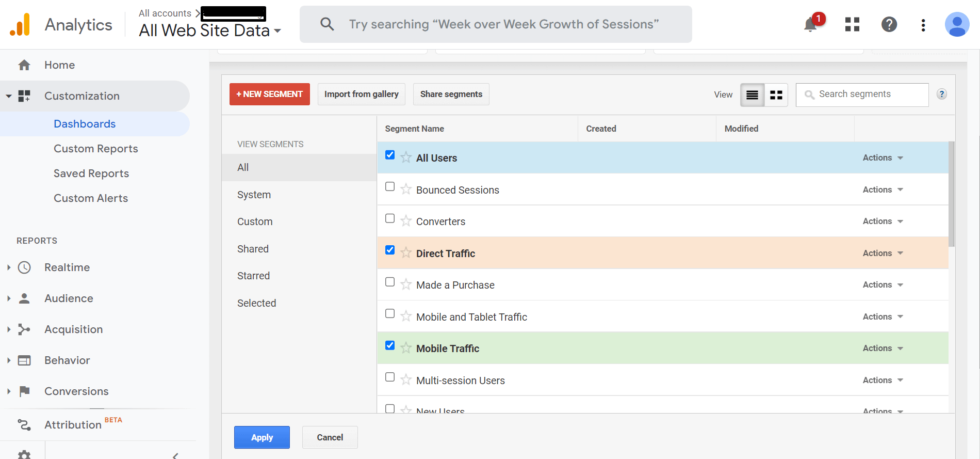Open the Admin gear icon
The width and height of the screenshot is (980, 459).
[24, 454]
